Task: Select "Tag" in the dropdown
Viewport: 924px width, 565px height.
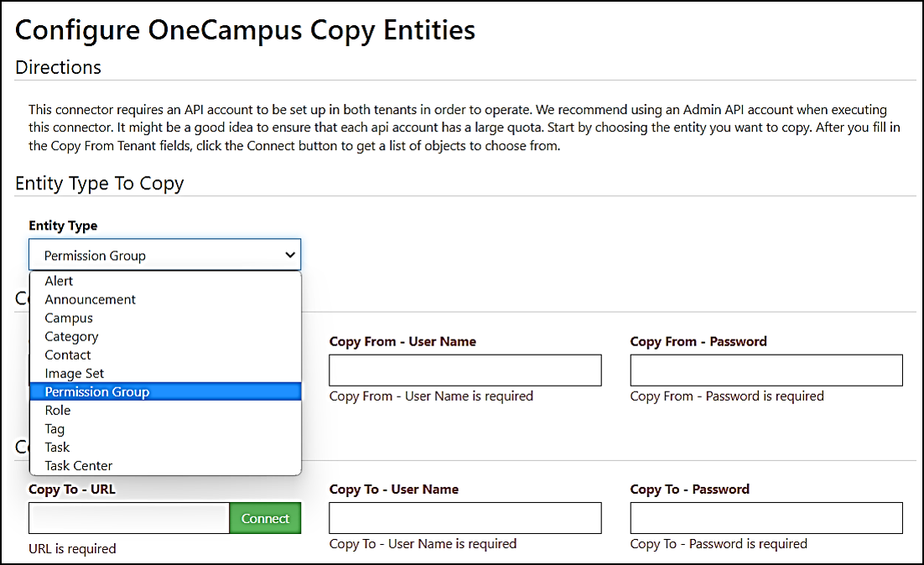Action: pos(54,428)
